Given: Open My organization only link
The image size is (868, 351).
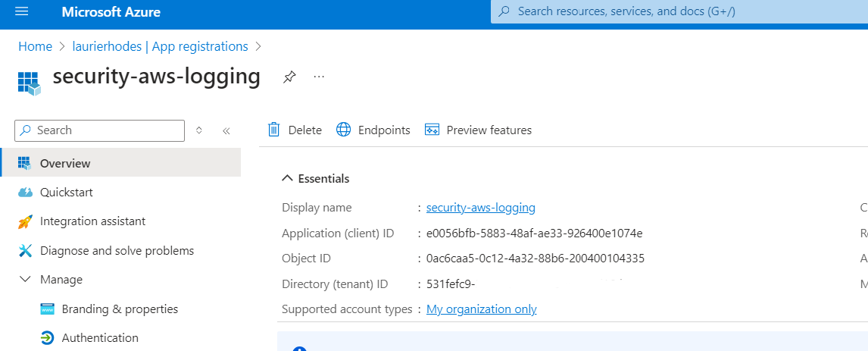Looking at the screenshot, I should tap(481, 309).
